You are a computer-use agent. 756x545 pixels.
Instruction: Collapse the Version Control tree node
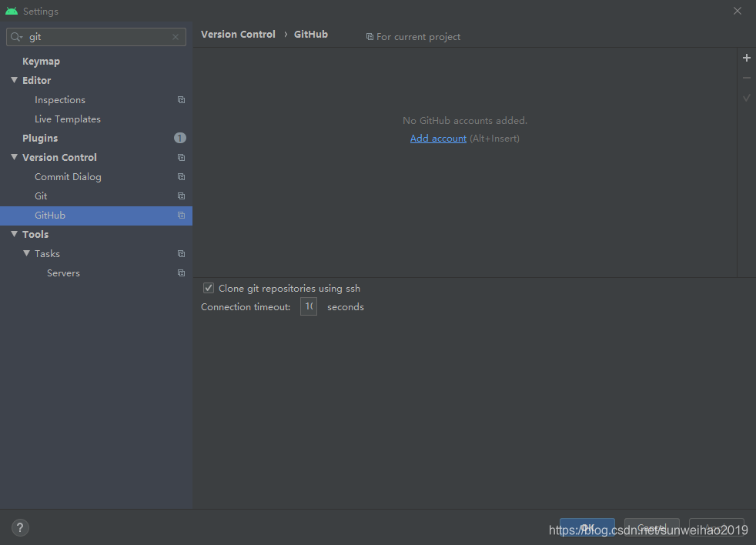[x=14, y=157]
